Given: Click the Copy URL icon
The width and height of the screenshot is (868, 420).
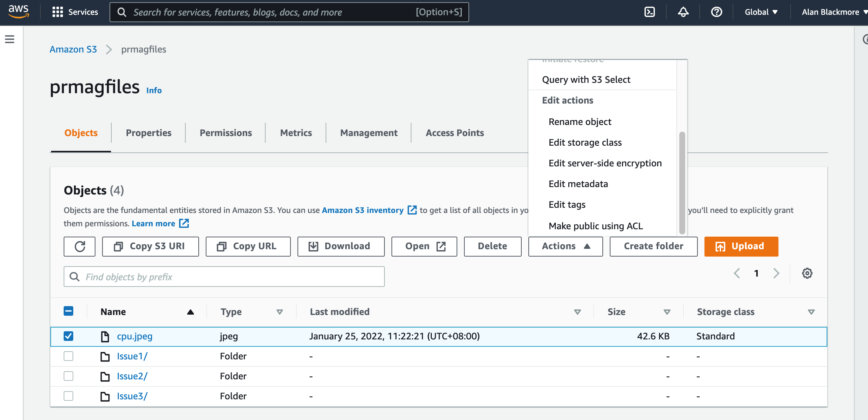Looking at the screenshot, I should (x=222, y=246).
